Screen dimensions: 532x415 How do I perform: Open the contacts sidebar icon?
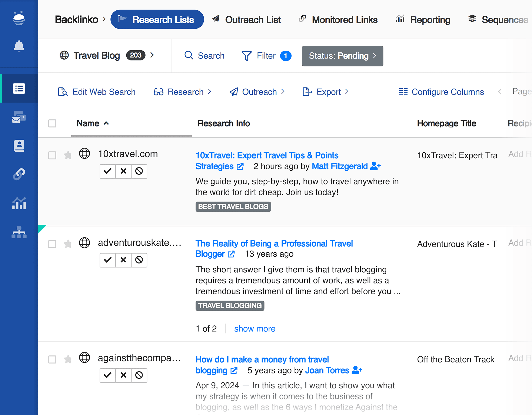click(19, 146)
